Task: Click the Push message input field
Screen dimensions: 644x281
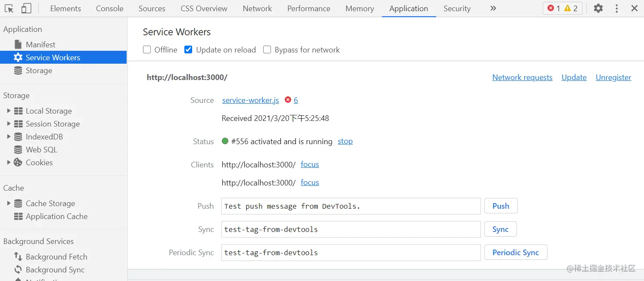Action: point(351,206)
